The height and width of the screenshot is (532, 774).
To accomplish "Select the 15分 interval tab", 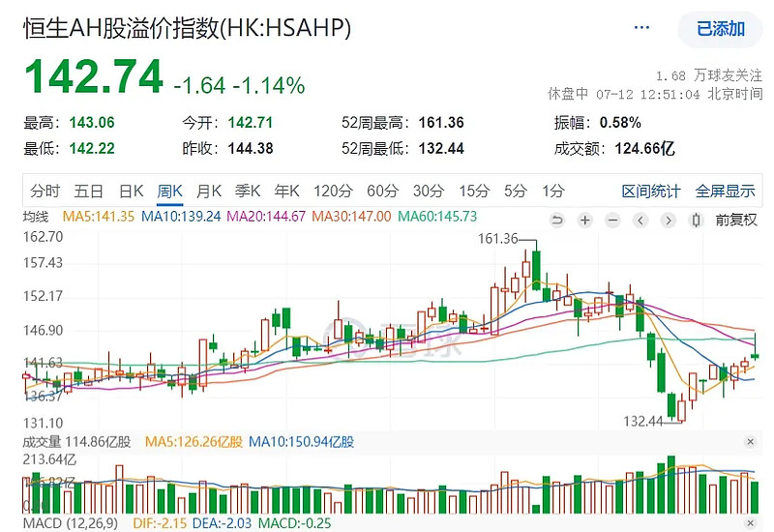I will [474, 191].
